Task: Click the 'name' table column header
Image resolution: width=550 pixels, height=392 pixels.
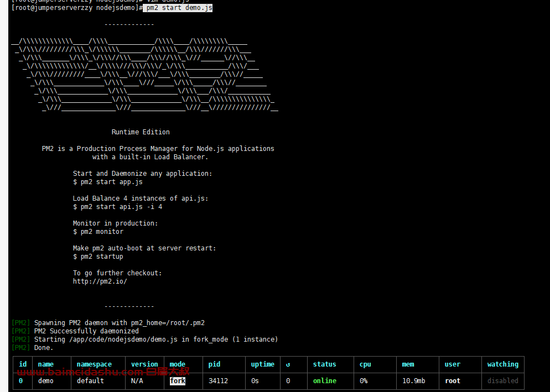Action: (46, 364)
